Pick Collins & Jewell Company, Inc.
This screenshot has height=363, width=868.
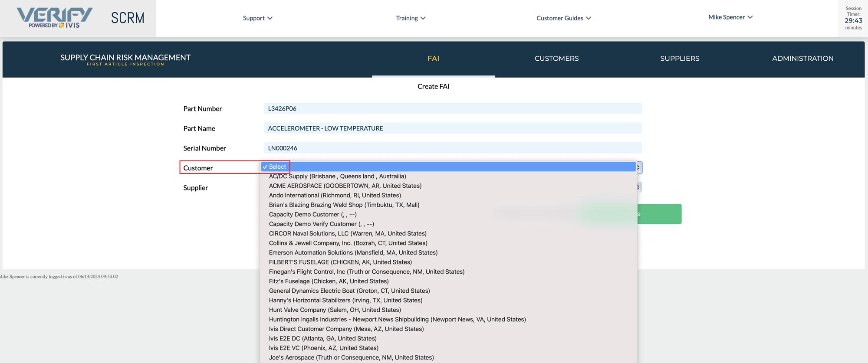(x=449, y=243)
